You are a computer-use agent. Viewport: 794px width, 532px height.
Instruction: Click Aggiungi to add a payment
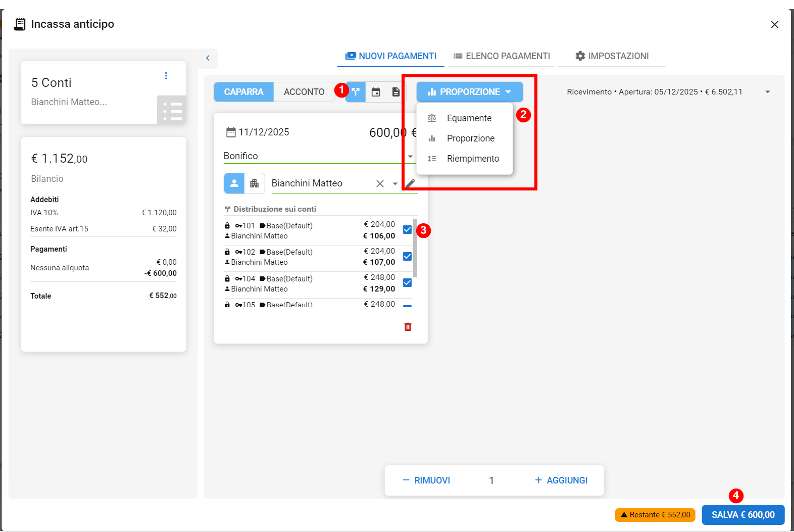pyautogui.click(x=561, y=480)
